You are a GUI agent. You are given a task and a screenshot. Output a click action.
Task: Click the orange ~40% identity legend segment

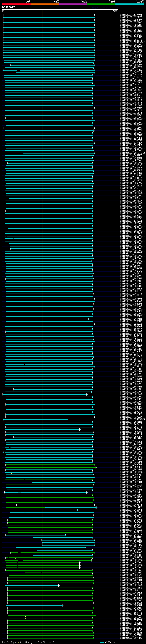pyautogui.click(x=45, y=4)
